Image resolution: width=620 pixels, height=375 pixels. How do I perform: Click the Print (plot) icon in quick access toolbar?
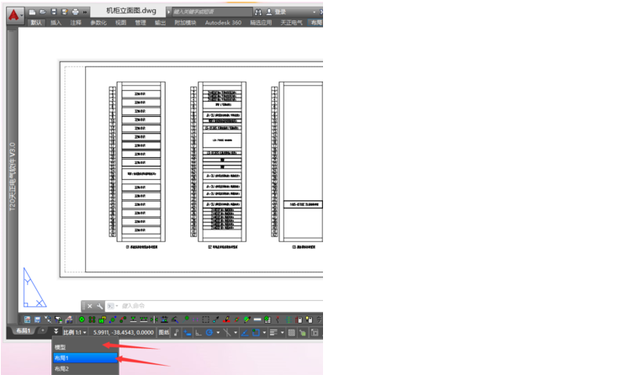click(75, 12)
